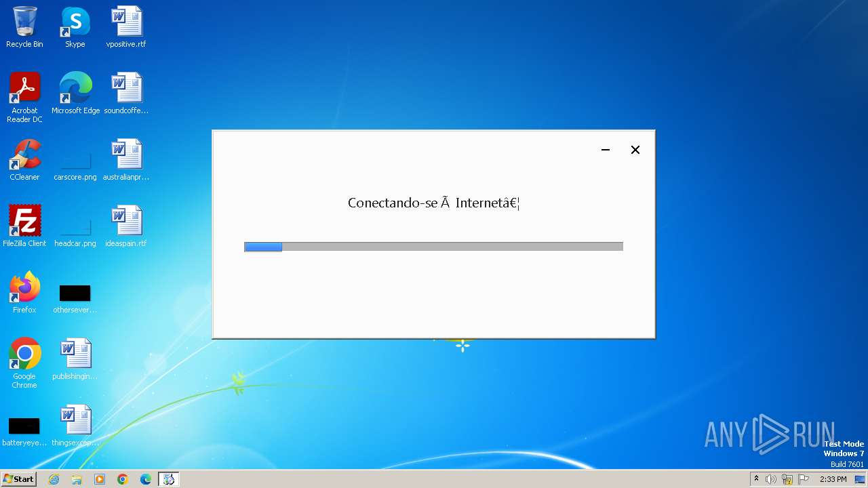The height and width of the screenshot is (488, 868).
Task: Close the Conectando-se installer window
Action: (635, 150)
